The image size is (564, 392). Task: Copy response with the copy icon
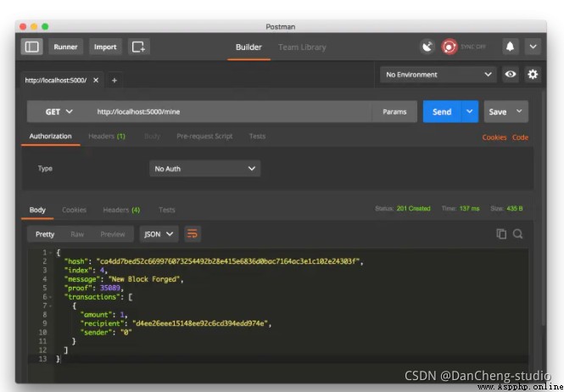[x=501, y=234]
